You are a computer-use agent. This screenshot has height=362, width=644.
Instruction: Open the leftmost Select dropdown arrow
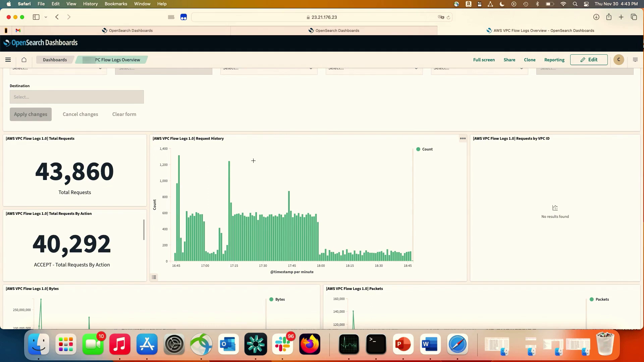[100, 69]
